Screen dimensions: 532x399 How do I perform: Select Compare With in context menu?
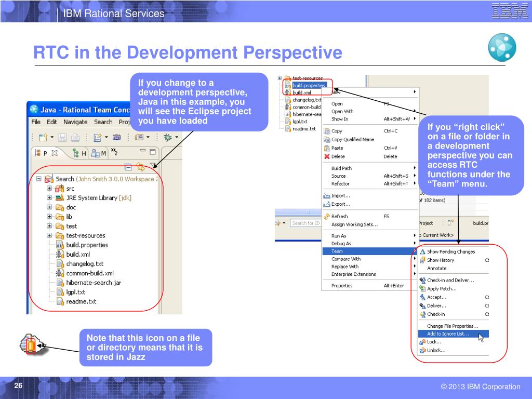369,259
